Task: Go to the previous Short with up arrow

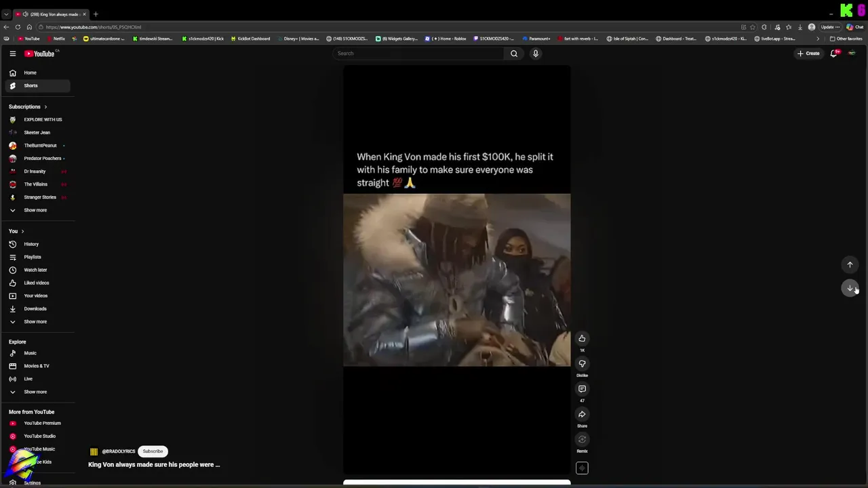Action: click(x=850, y=265)
